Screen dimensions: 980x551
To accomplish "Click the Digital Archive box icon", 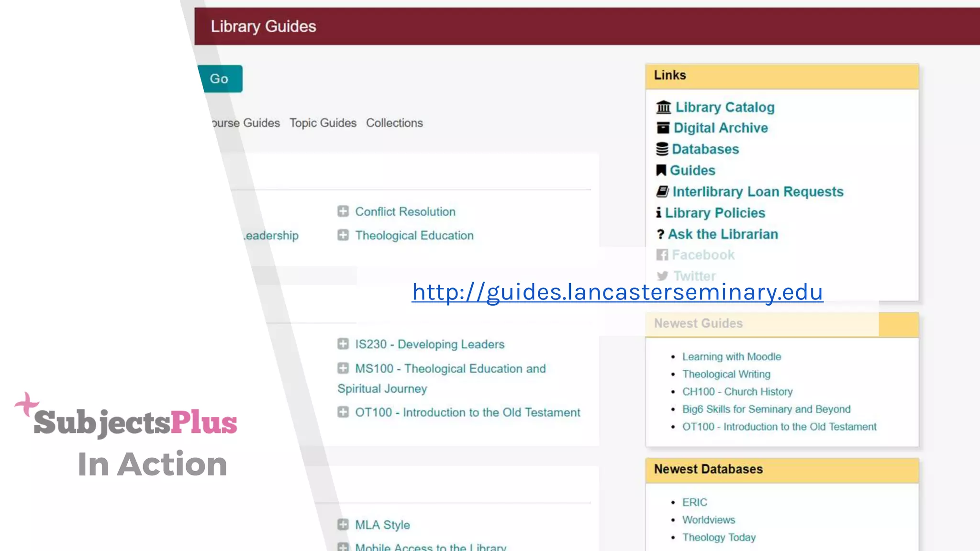I will tap(663, 128).
